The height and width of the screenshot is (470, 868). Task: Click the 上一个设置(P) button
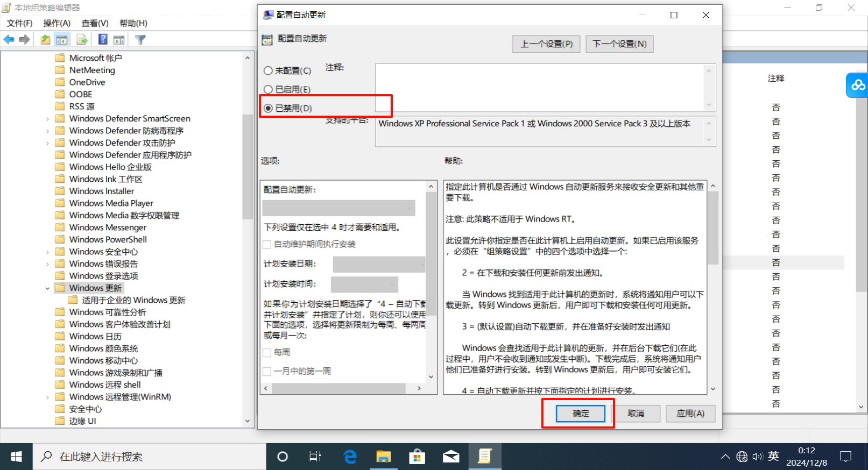546,44
